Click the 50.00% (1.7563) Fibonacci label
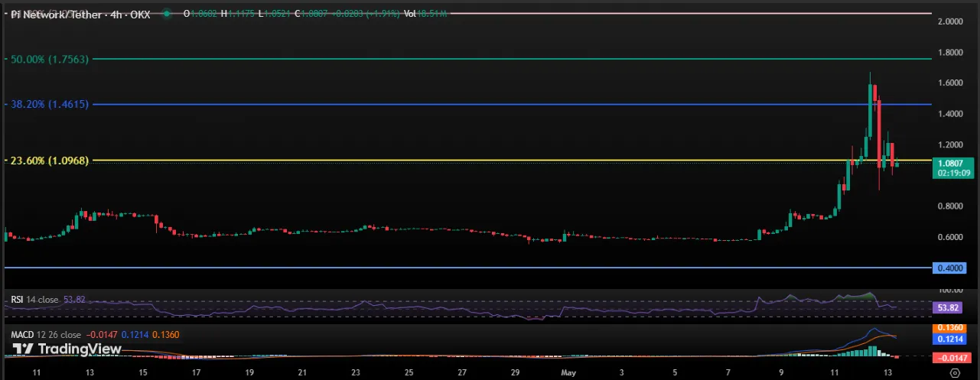 50,59
